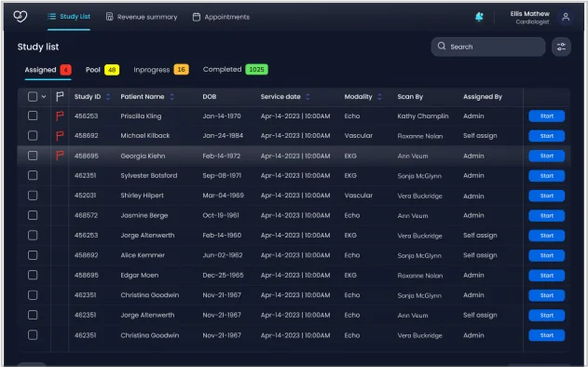Screen dimensions: 588x367
Task: Start the Jasmine Berge study
Action: [546, 215]
